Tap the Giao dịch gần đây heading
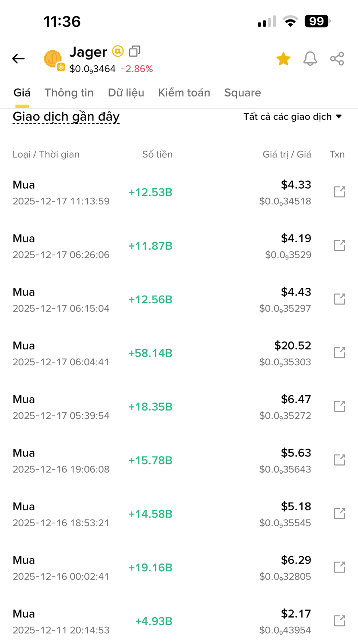Image resolution: width=358 pixels, height=644 pixels. tap(66, 116)
